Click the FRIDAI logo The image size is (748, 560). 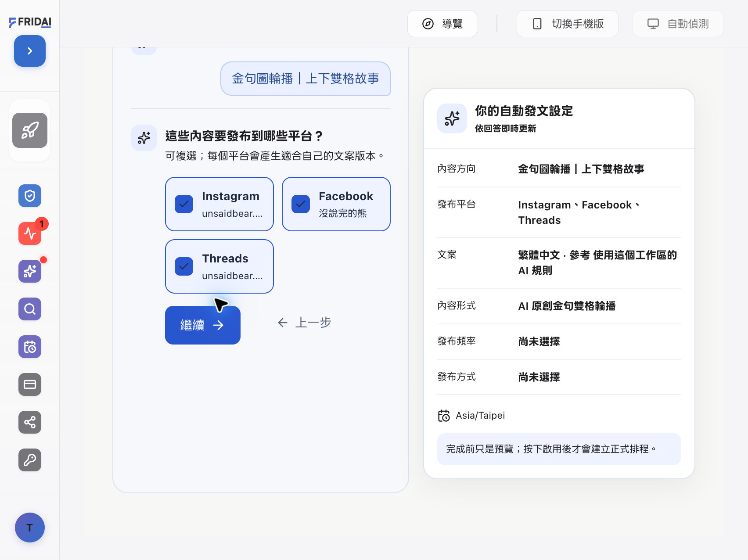point(30,22)
